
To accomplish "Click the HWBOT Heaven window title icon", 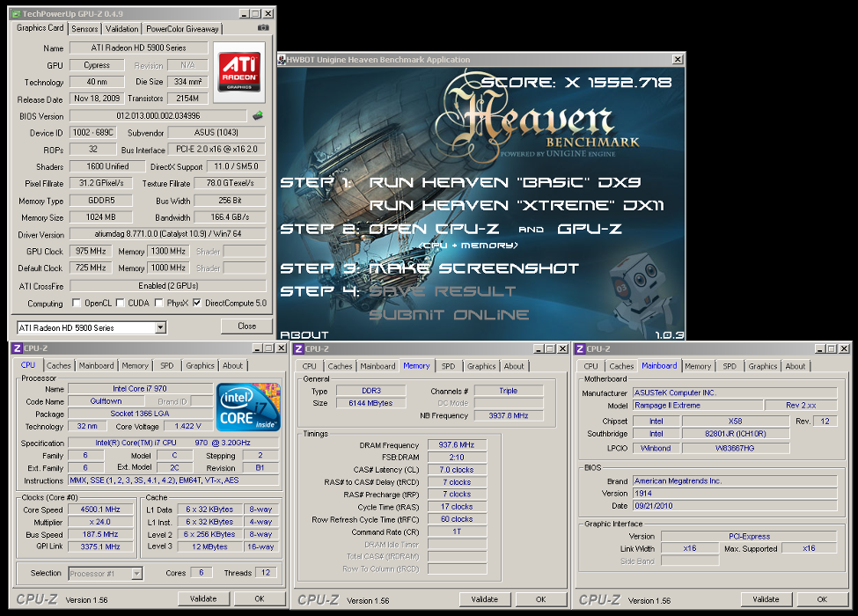I will click(x=282, y=60).
